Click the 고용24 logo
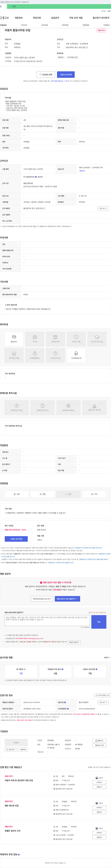Viewport: 111px width, 868px height. [4, 18]
